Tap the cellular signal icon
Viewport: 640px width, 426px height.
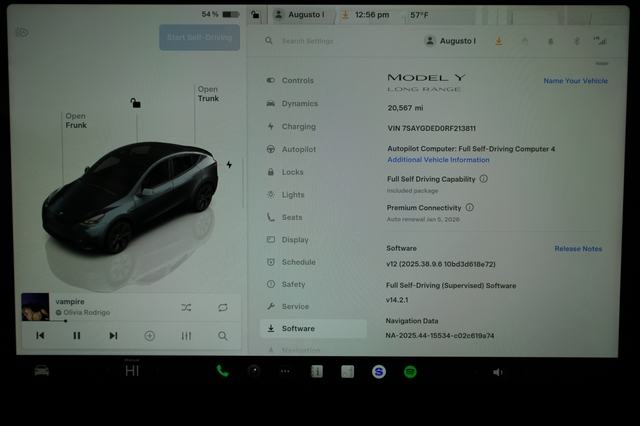tap(600, 41)
